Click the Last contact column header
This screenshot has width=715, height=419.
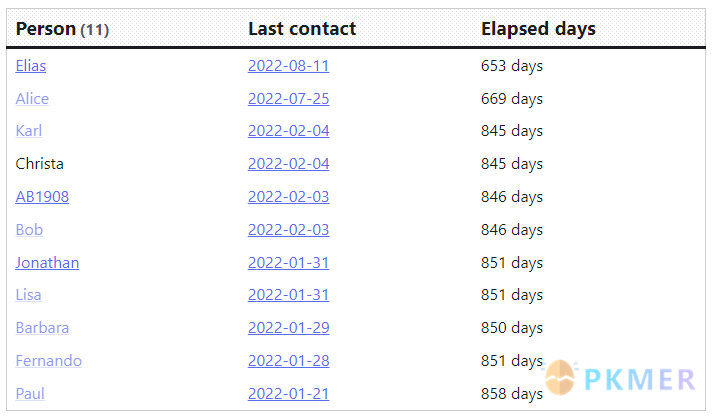pyautogui.click(x=302, y=29)
